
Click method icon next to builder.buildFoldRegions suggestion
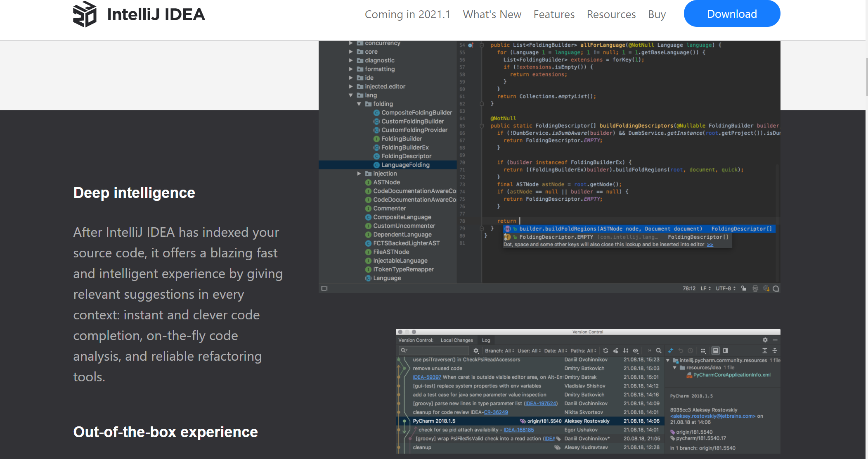507,229
